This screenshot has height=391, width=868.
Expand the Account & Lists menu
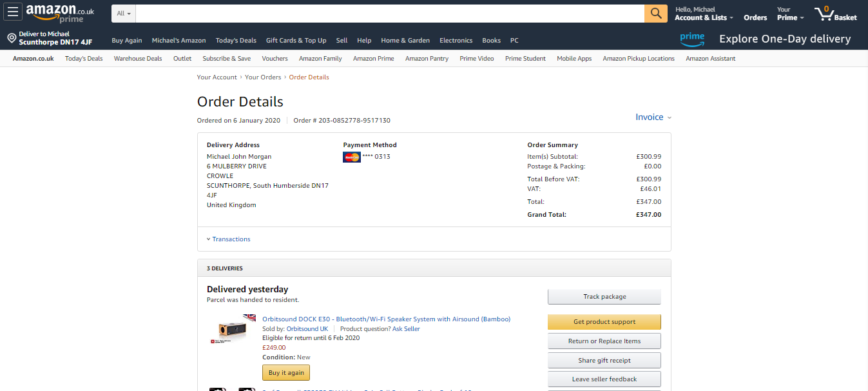point(704,14)
